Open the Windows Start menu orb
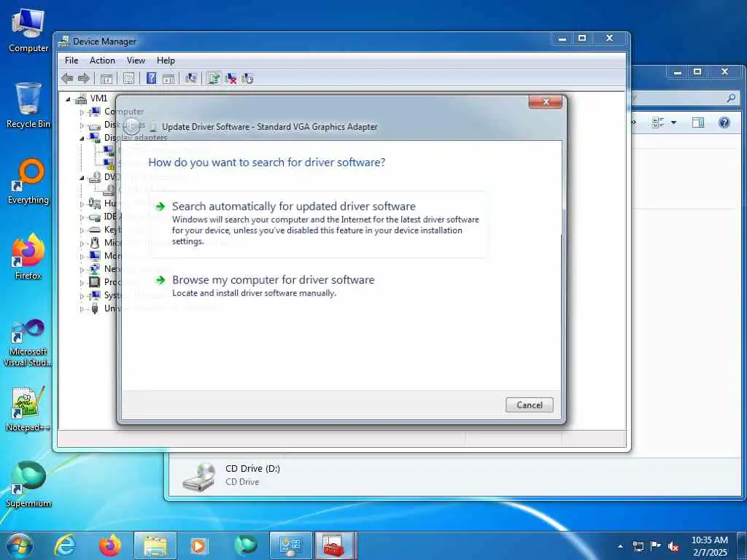This screenshot has height=560, width=747. [20, 545]
